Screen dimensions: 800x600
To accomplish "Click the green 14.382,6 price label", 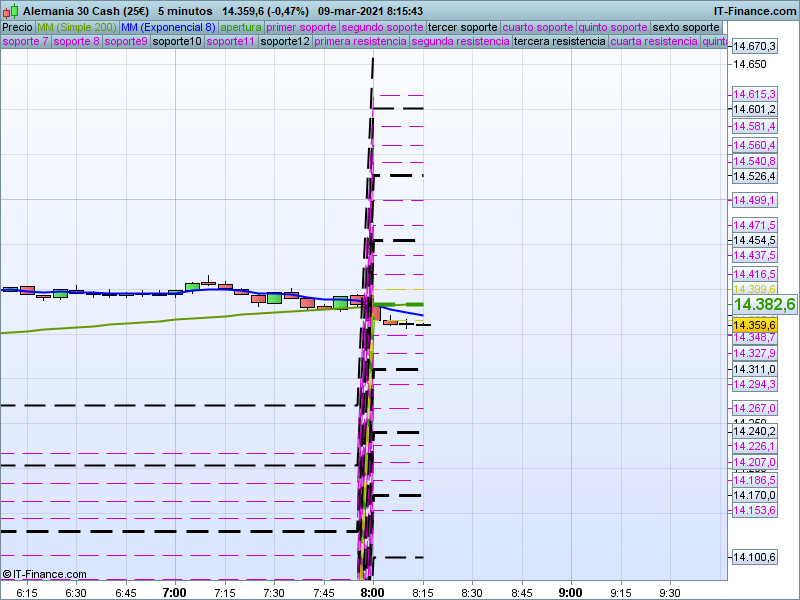I will pyautogui.click(x=763, y=305).
